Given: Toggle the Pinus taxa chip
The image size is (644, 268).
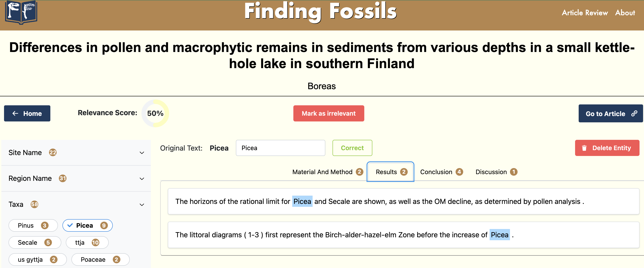Looking at the screenshot, I should click(33, 225).
